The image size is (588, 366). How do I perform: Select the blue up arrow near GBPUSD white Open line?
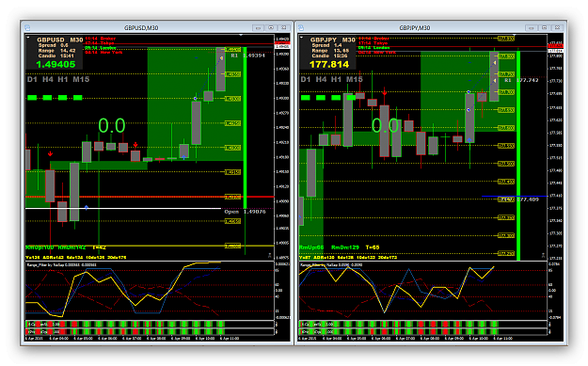point(87,207)
